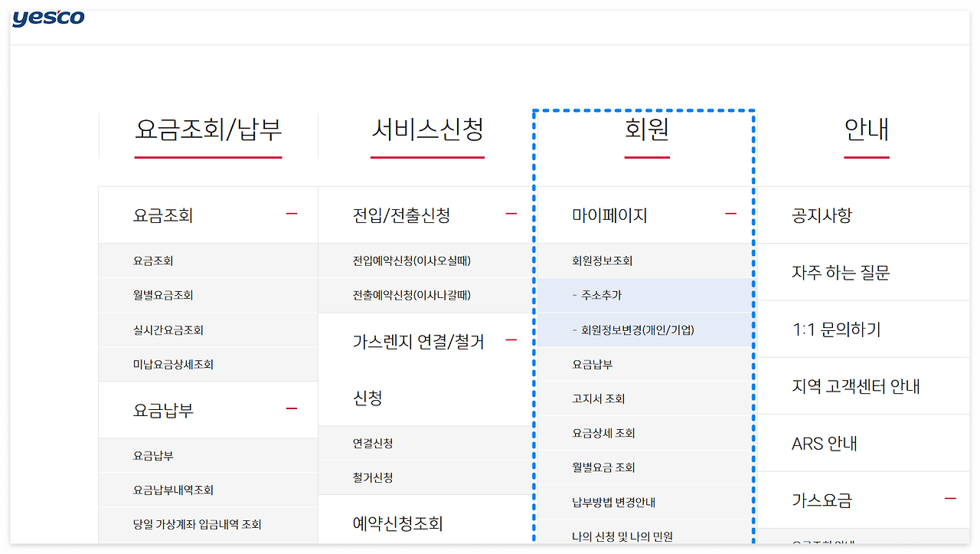The height and width of the screenshot is (554, 980).
Task: Open 월별요금 조회 under 마이페이지
Action: click(x=603, y=468)
